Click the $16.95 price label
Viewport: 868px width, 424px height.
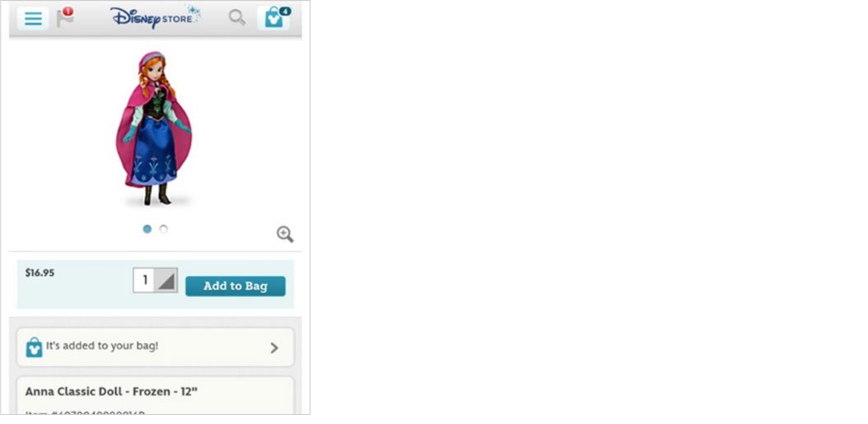[x=40, y=273]
